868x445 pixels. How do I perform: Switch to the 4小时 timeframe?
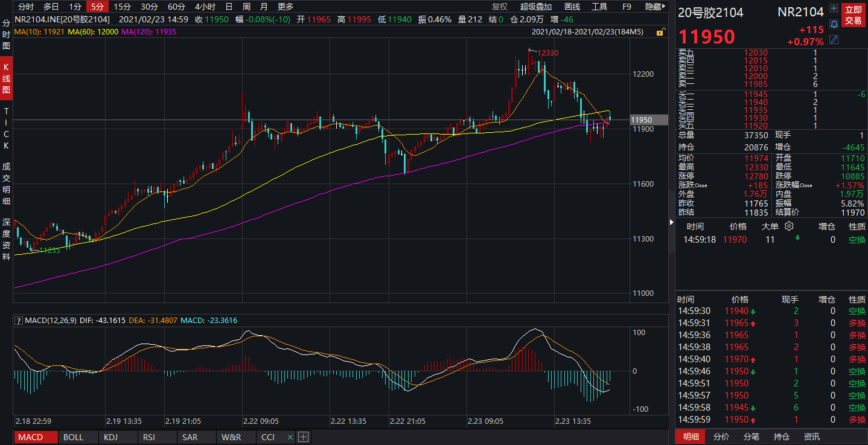[x=205, y=7]
